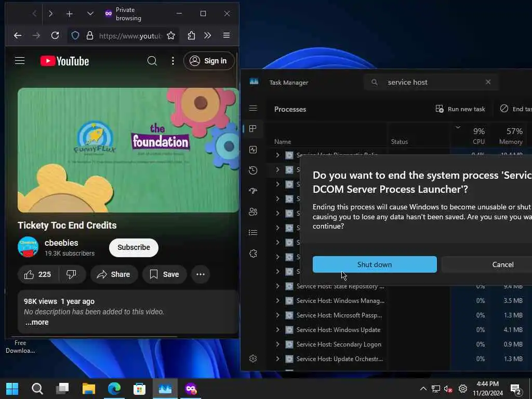The width and height of the screenshot is (532, 399).
Task: Clear the Task Manager search box
Action: (x=488, y=82)
